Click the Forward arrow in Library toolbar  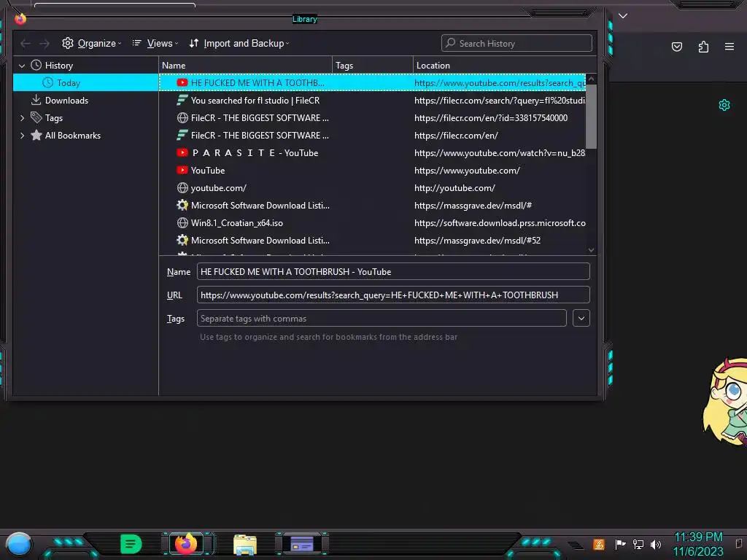click(44, 44)
